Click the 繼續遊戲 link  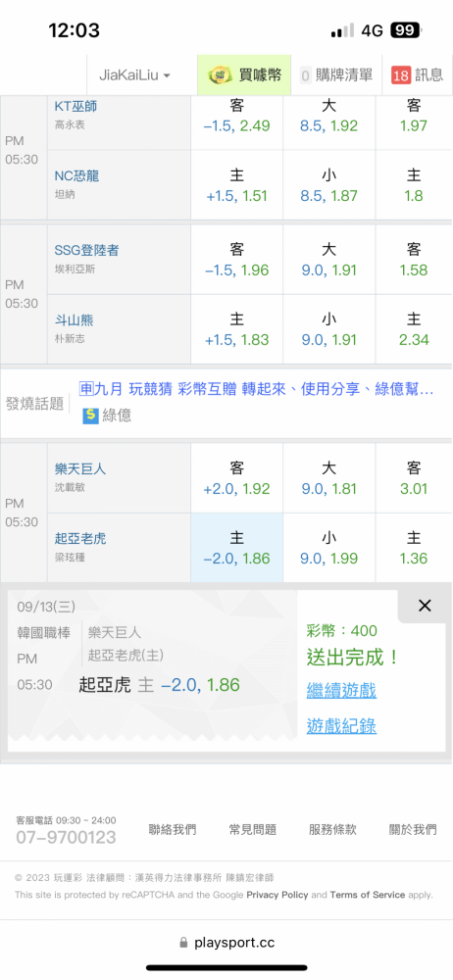tap(341, 691)
